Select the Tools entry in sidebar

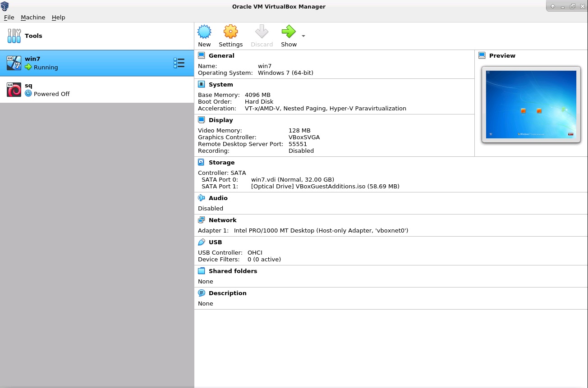point(97,36)
